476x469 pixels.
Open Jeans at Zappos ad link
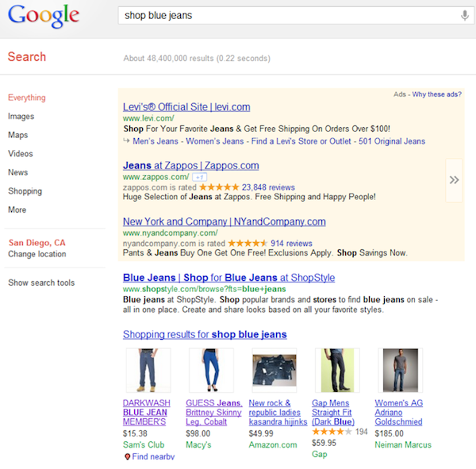click(191, 166)
